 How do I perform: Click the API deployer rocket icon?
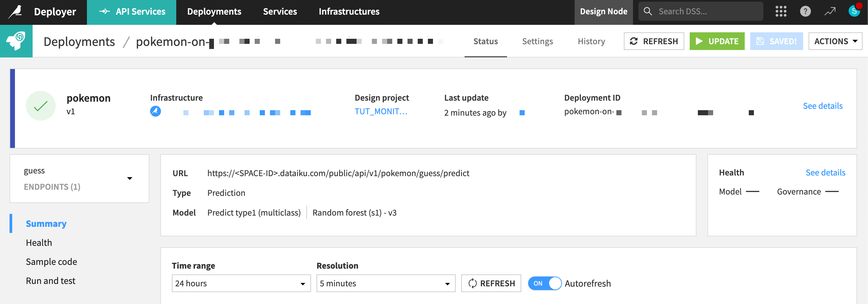click(16, 41)
